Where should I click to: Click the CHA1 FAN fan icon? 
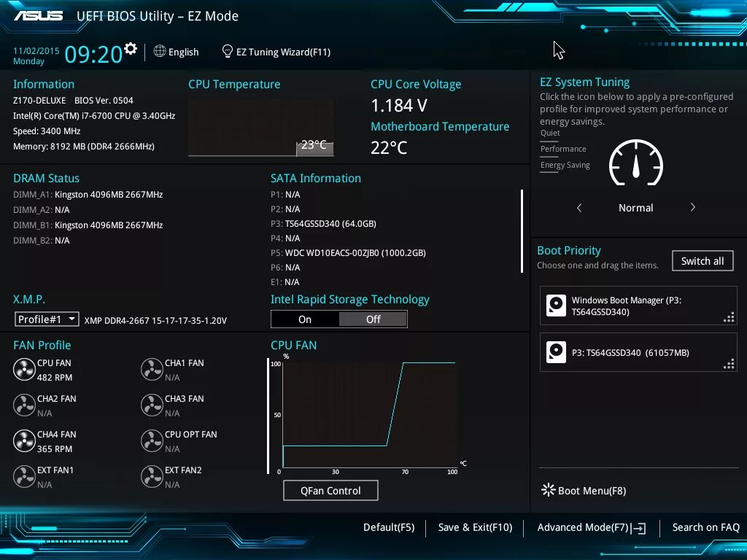pos(152,370)
